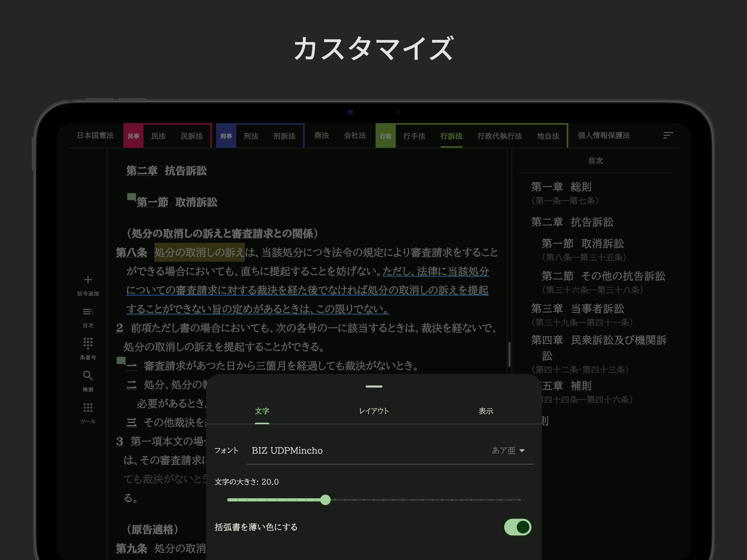Click paragraph number 3 in article
The width and height of the screenshot is (747, 560).
point(119,441)
